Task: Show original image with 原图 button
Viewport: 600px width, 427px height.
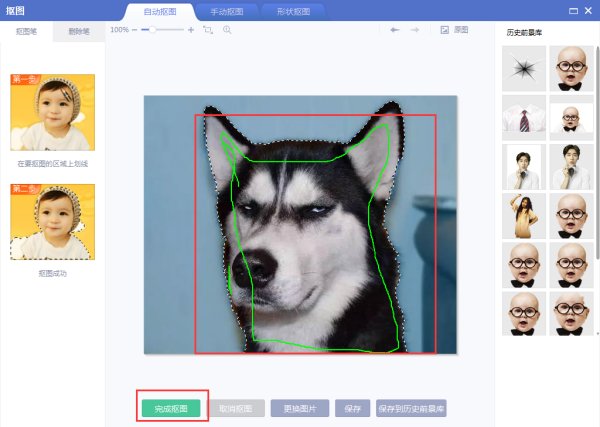Action: click(454, 31)
